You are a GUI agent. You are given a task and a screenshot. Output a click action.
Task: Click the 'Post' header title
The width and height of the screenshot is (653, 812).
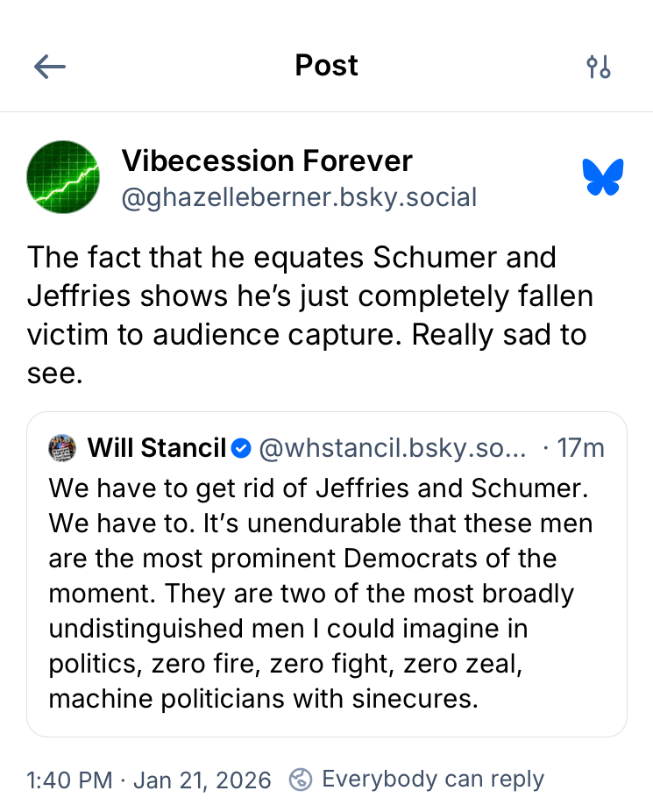click(326, 66)
